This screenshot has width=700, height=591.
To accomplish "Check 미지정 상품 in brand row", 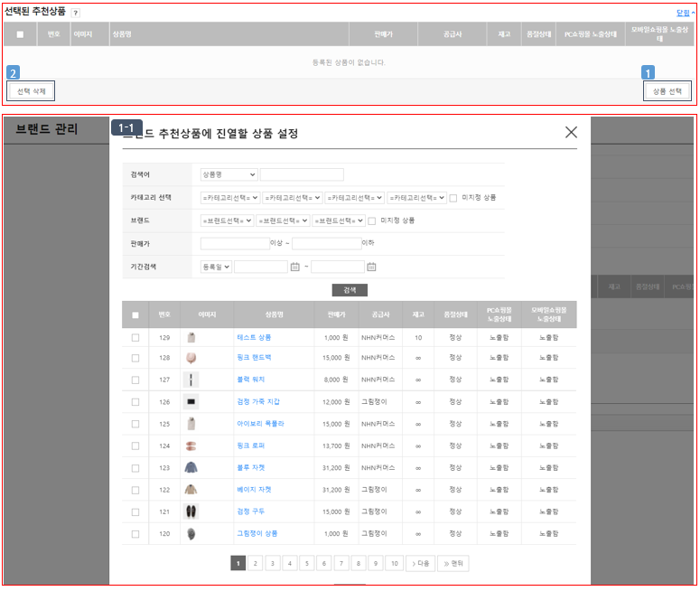I will pyautogui.click(x=372, y=220).
